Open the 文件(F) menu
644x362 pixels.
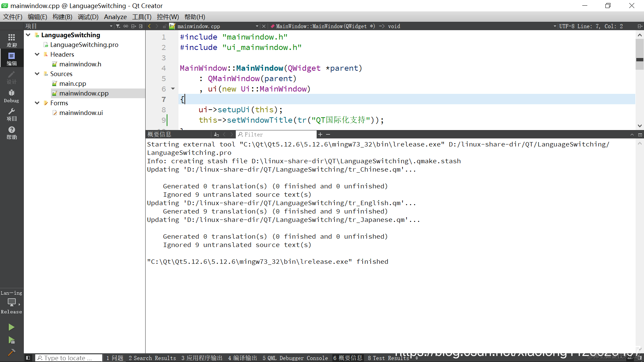(x=13, y=17)
